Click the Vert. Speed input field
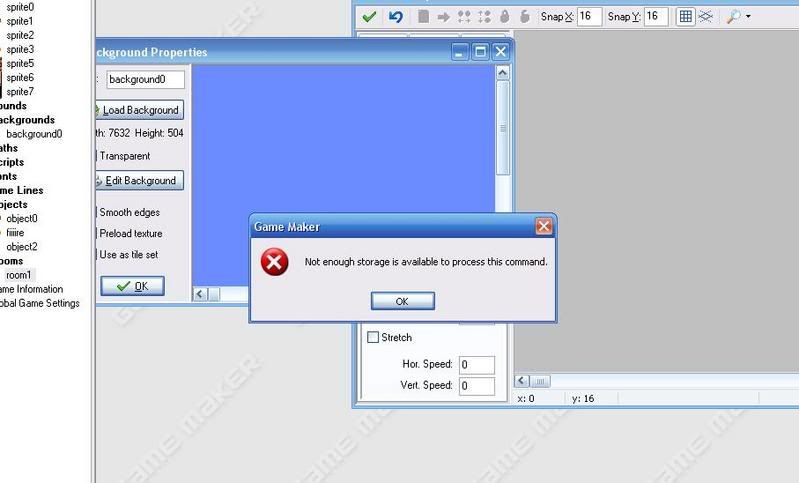Viewport: 799px width, 483px height. (x=477, y=386)
